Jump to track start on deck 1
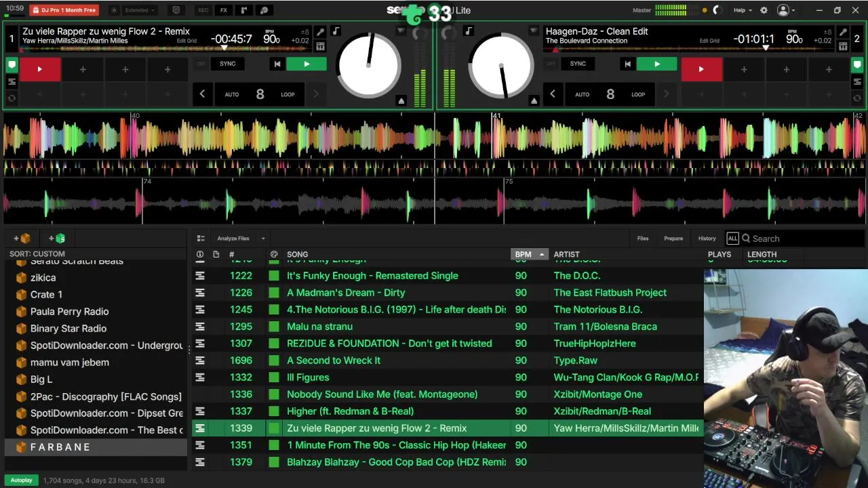The width and height of the screenshot is (868, 488). pyautogui.click(x=277, y=64)
